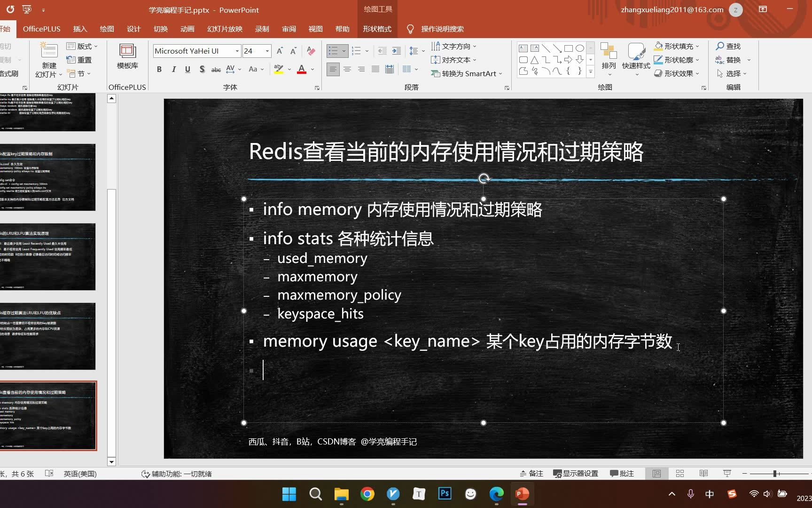Click the Find button
The image size is (812, 508).
point(728,46)
